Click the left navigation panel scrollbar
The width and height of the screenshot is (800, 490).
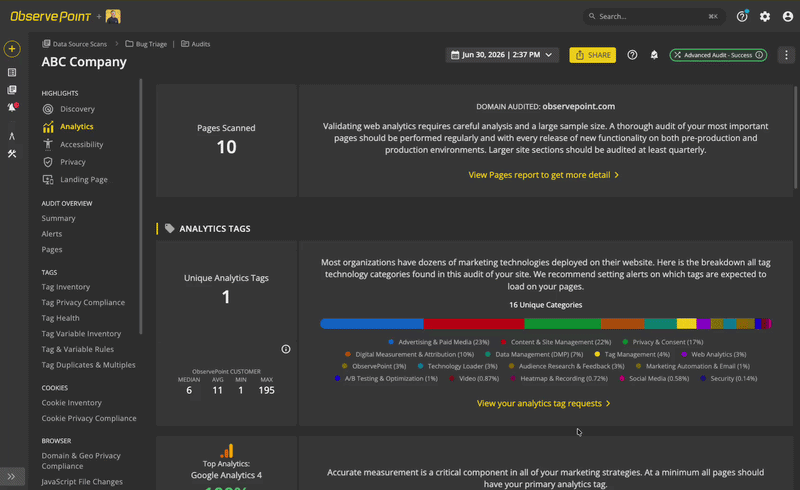[x=141, y=206]
